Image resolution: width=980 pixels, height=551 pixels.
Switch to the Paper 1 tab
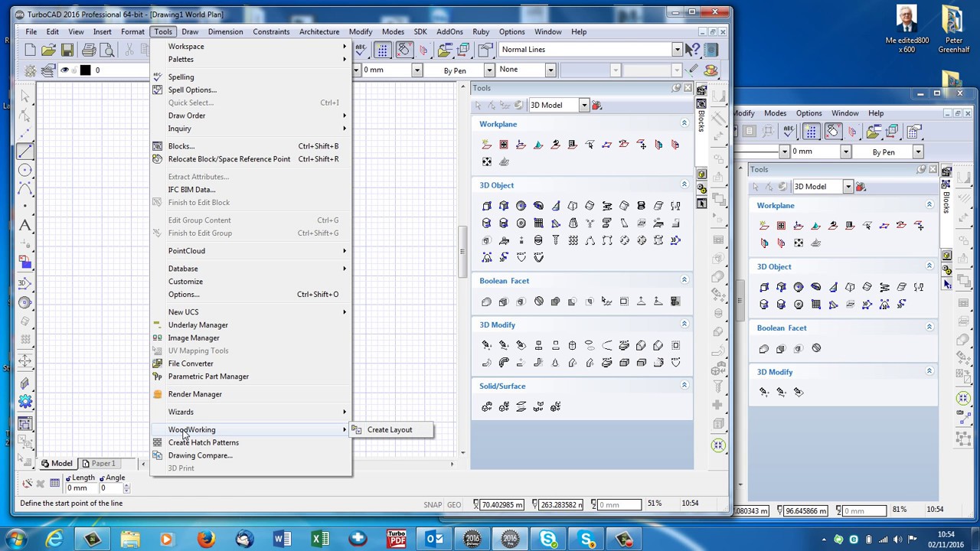coord(99,464)
